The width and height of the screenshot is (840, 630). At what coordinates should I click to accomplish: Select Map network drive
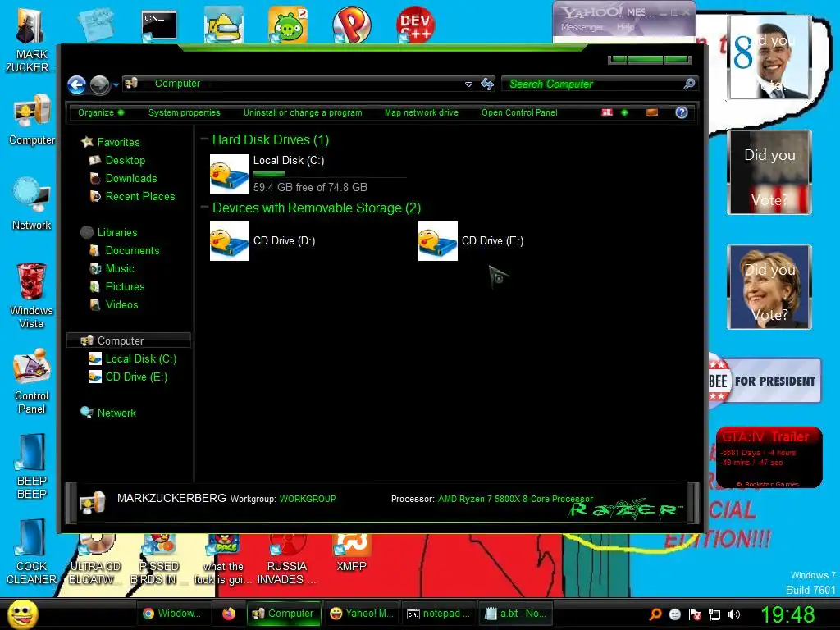tap(422, 112)
